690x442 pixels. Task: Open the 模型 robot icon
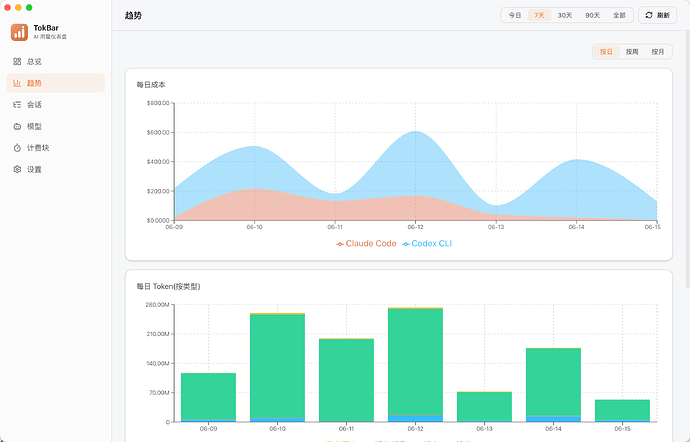click(x=17, y=126)
